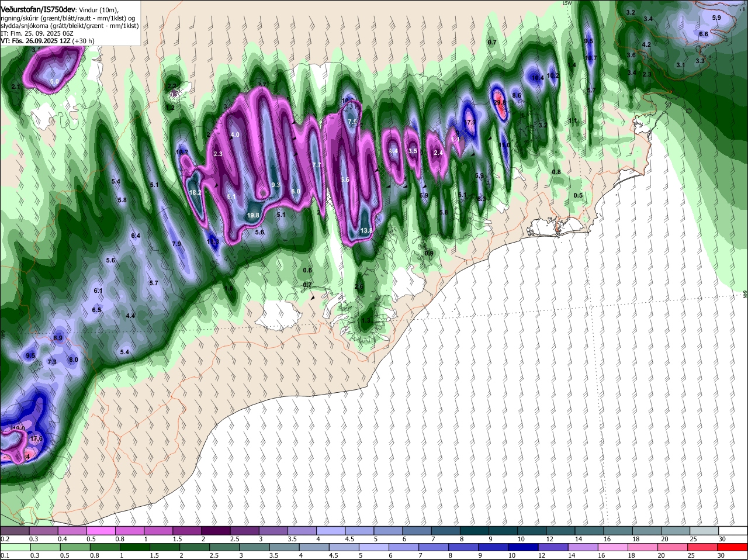Click the Veðurstofan/IS750dev title text
The height and width of the screenshot is (560, 748).
37,10
